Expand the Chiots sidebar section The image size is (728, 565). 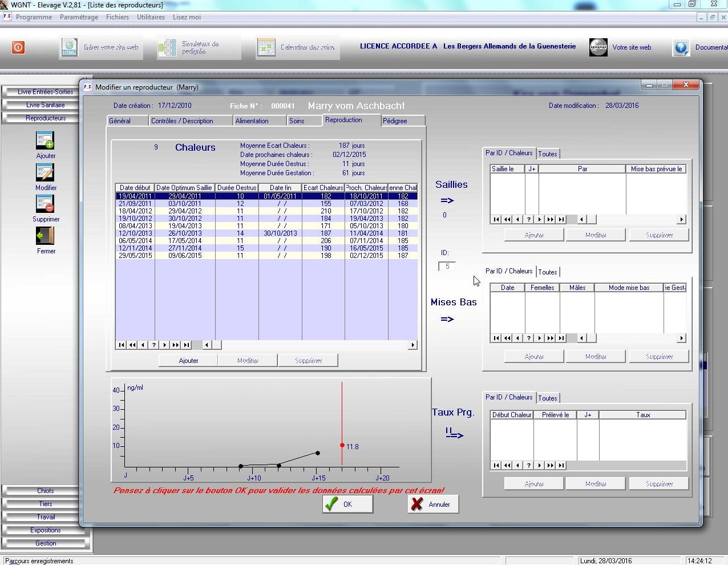click(x=45, y=491)
